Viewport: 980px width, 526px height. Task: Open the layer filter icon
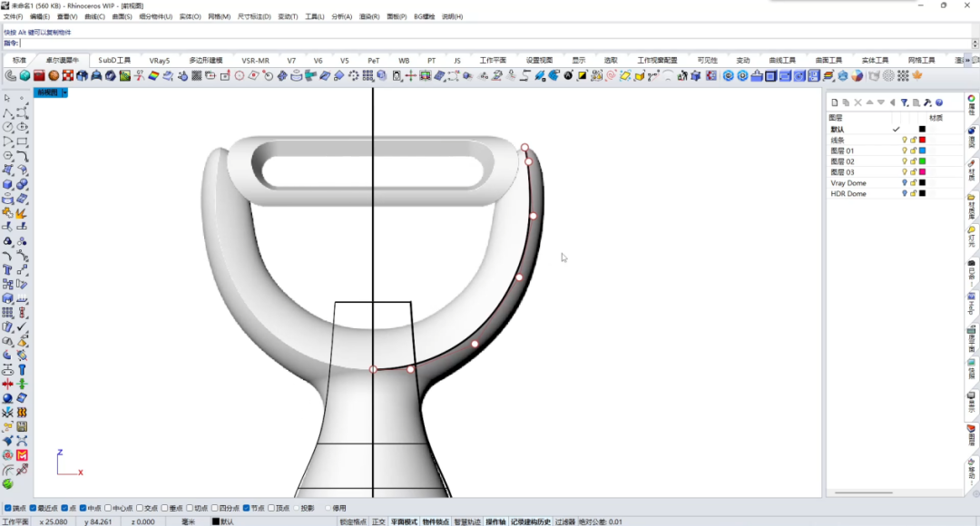tap(905, 102)
